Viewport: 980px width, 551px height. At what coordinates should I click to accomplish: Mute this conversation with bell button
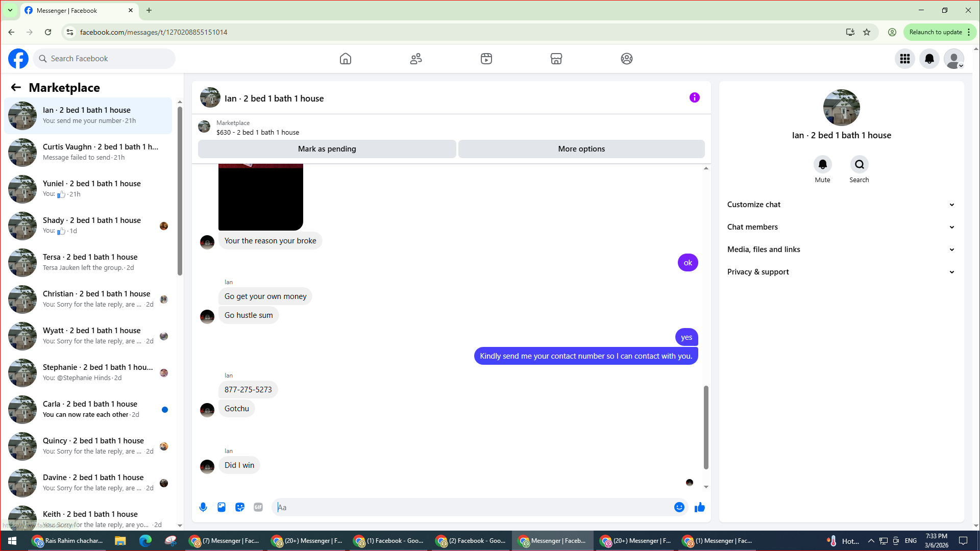pos(822,164)
